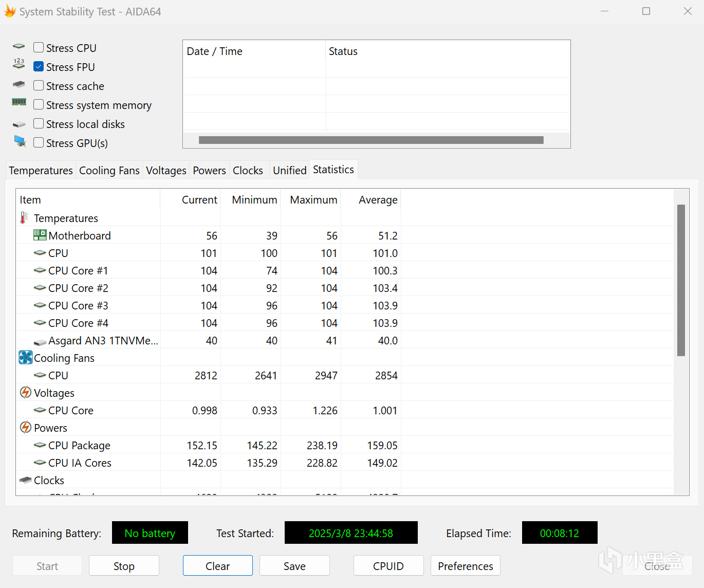The height and width of the screenshot is (588, 704).
Task: Select the Statistics tab
Action: click(334, 170)
